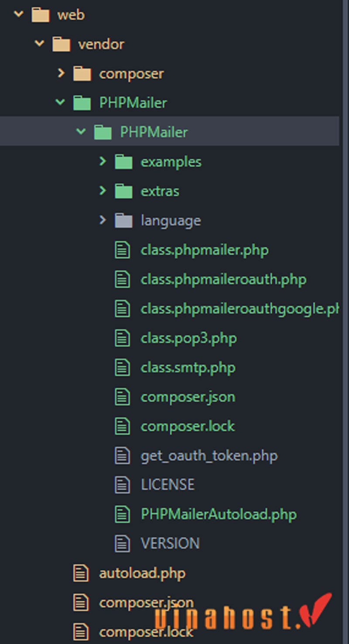
Task: Click the get_oauth_token.php file icon
Action: (x=123, y=455)
